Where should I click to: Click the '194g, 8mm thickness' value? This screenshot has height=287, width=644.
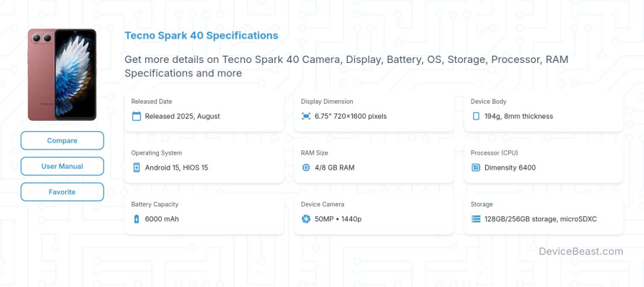coord(519,116)
